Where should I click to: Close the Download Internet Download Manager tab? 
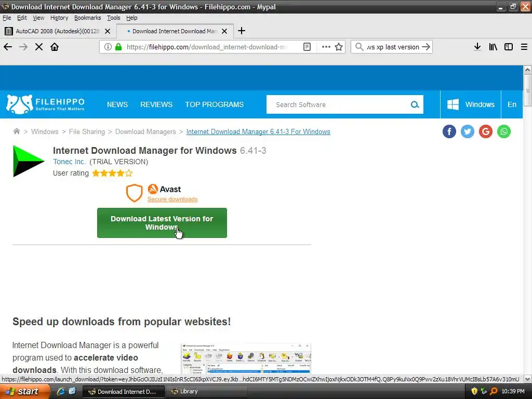224,31
